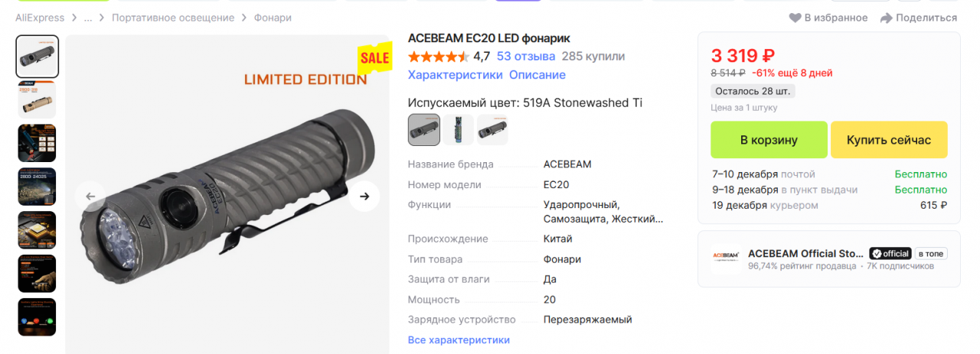Show next product image with right arrow
This screenshot has width=980, height=354.
(x=364, y=196)
